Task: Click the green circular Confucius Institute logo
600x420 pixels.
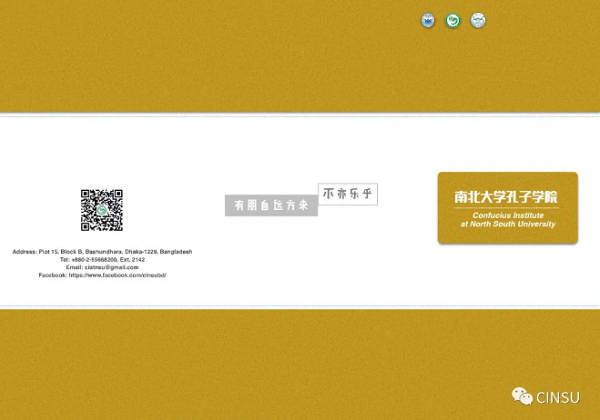Action: pyautogui.click(x=453, y=21)
